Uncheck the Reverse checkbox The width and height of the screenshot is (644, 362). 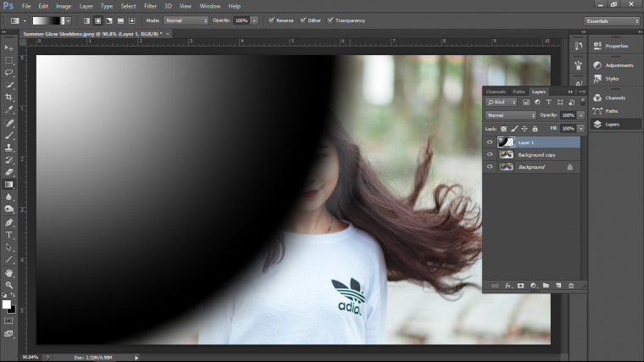click(x=271, y=20)
